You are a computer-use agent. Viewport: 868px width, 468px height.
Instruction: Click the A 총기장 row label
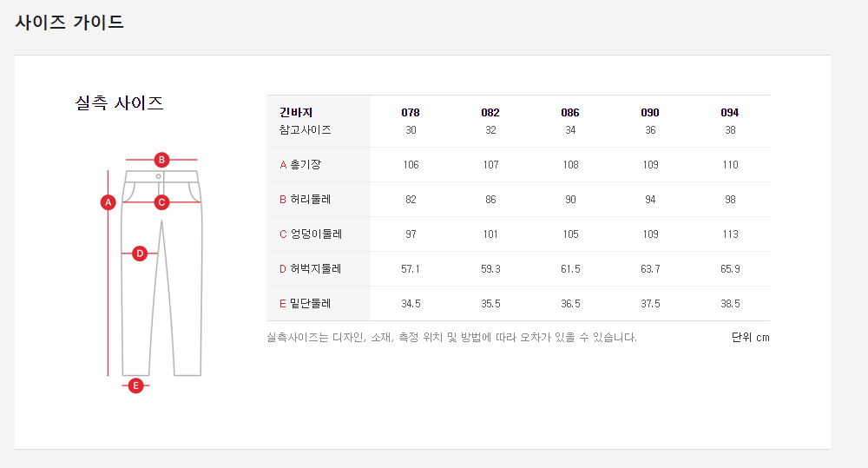300,165
